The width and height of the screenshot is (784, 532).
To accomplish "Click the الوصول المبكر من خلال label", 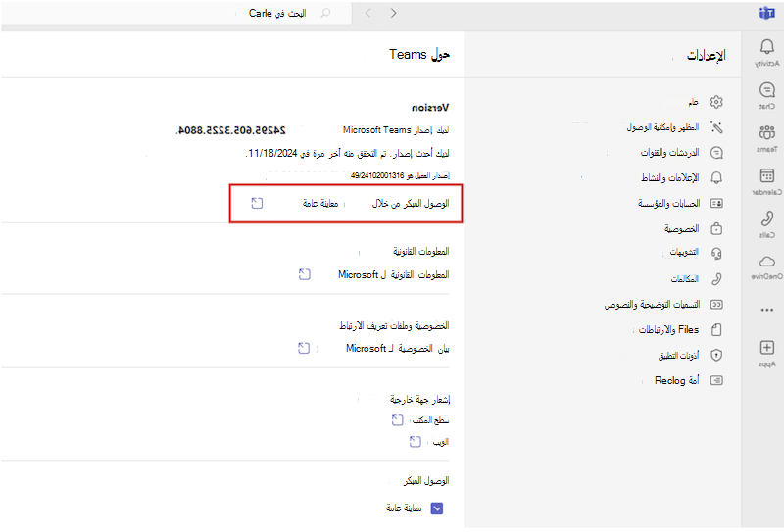I will tap(411, 203).
